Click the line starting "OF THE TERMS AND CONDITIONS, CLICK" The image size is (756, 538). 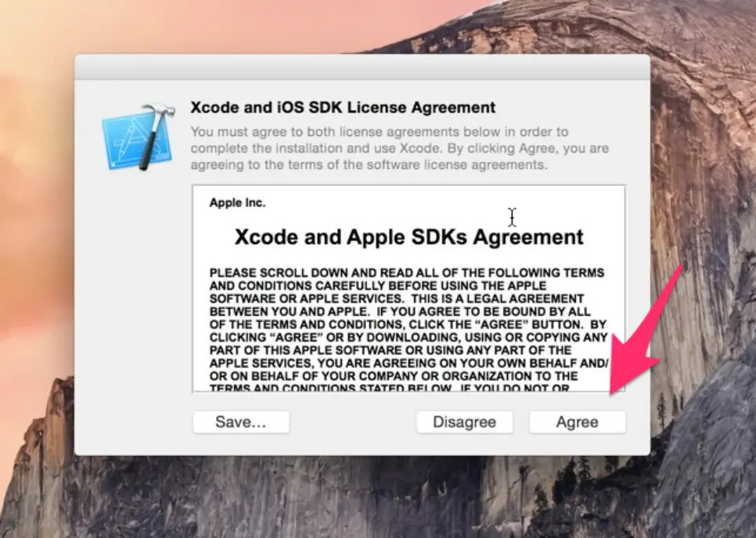pyautogui.click(x=408, y=325)
